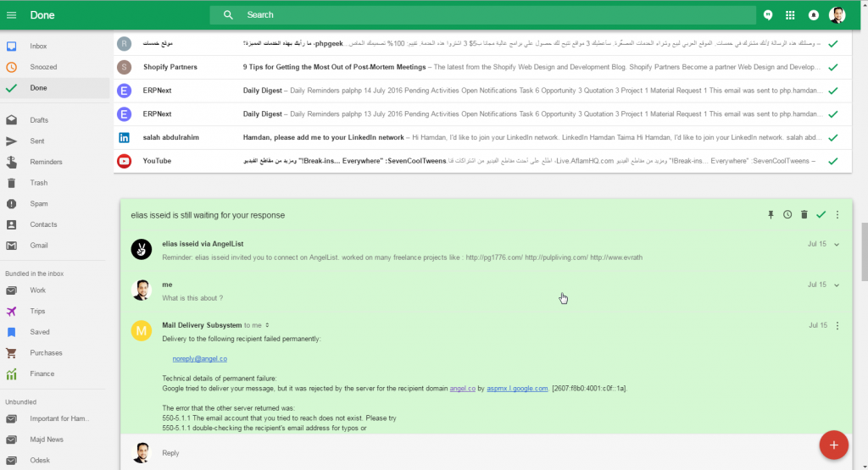Open Inbox in the sidebar
The width and height of the screenshot is (868, 470).
[x=55, y=46]
